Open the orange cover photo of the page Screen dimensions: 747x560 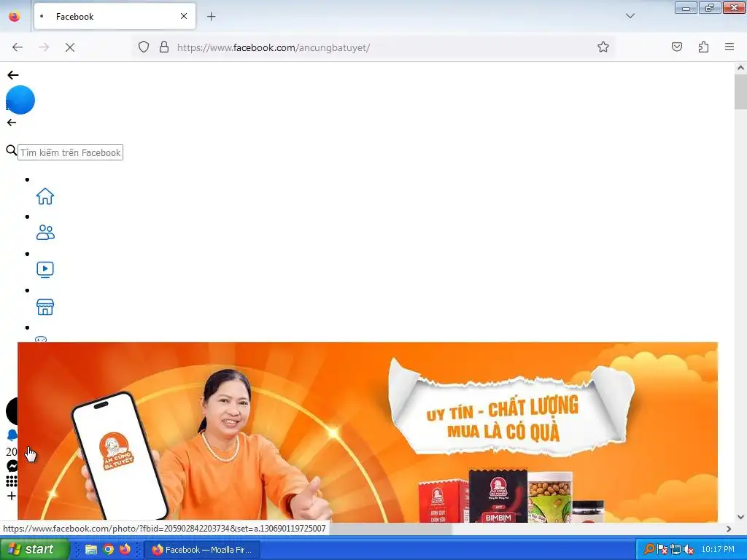(x=368, y=432)
